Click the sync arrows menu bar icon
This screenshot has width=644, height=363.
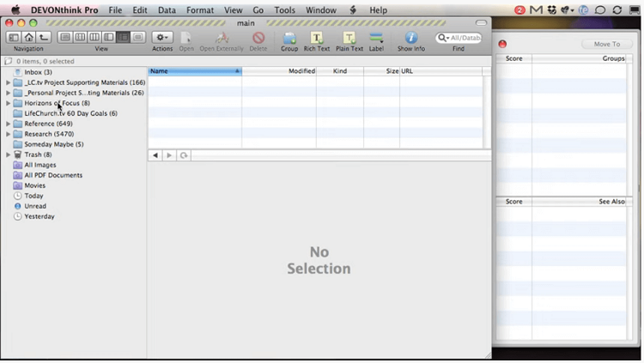tap(617, 9)
